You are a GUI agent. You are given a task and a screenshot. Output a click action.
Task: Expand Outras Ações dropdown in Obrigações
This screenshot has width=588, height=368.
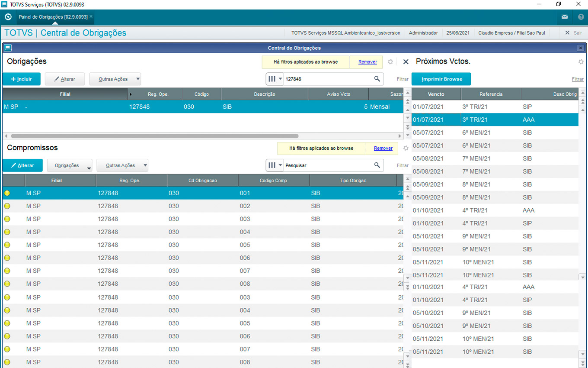click(115, 79)
